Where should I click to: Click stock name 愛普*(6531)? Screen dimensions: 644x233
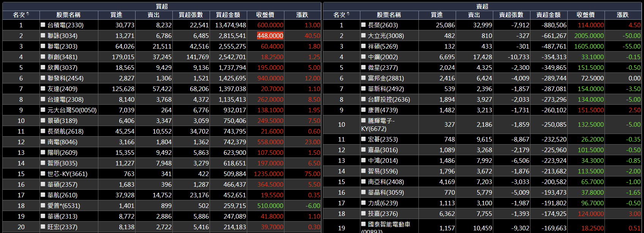tap(64, 206)
